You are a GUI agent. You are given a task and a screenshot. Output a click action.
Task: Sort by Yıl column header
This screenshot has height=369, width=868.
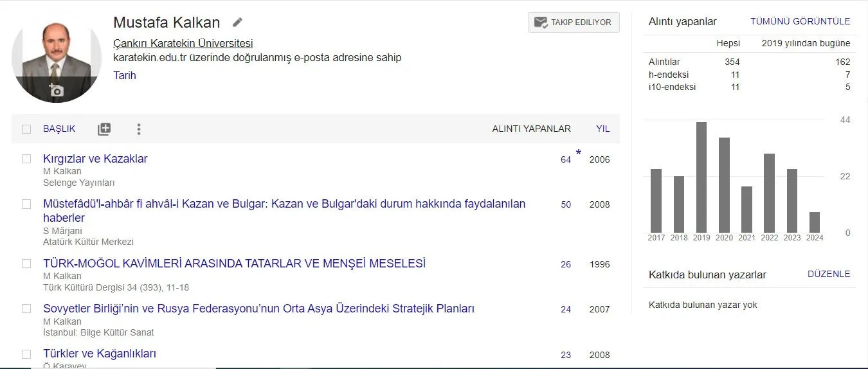[602, 129]
